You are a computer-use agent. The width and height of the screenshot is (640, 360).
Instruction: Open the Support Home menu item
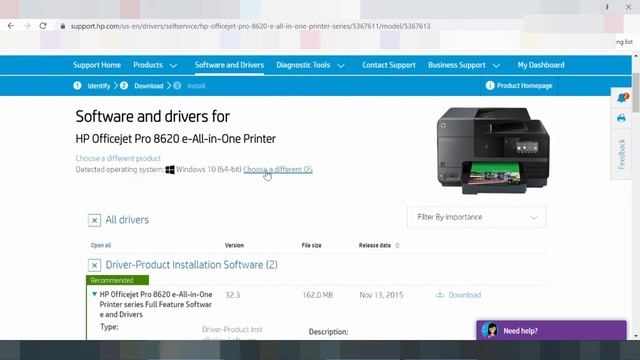(97, 65)
